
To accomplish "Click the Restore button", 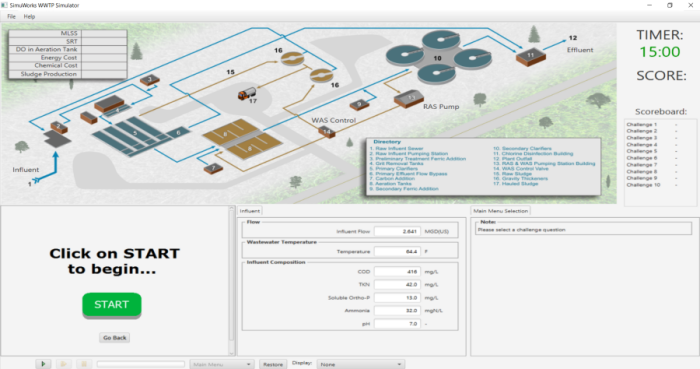I will click(x=273, y=365).
